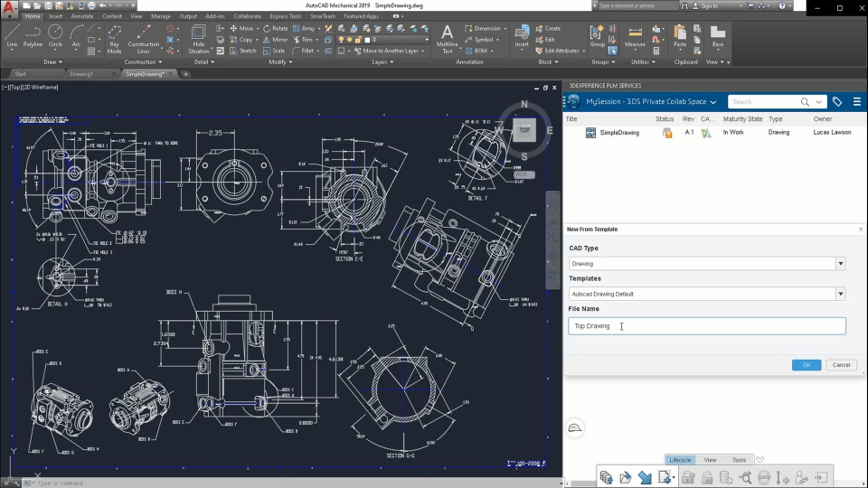
Task: Select the Line tool in Draw panel
Action: (12, 34)
